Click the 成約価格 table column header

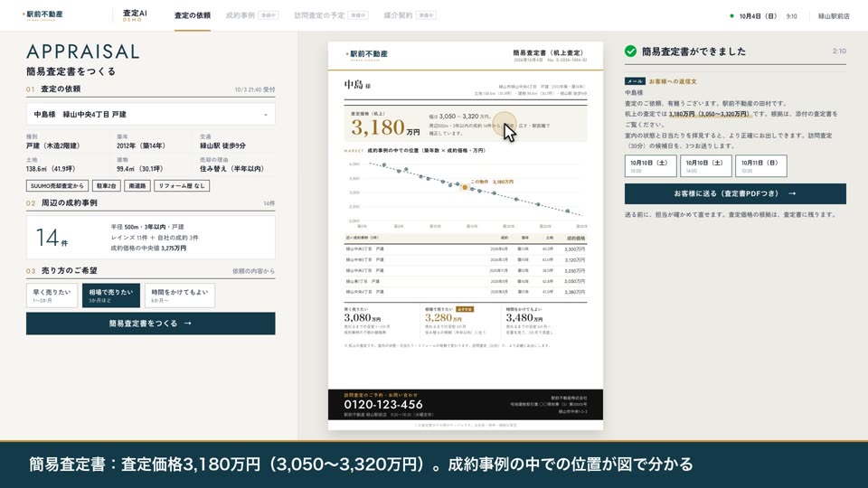576,239
